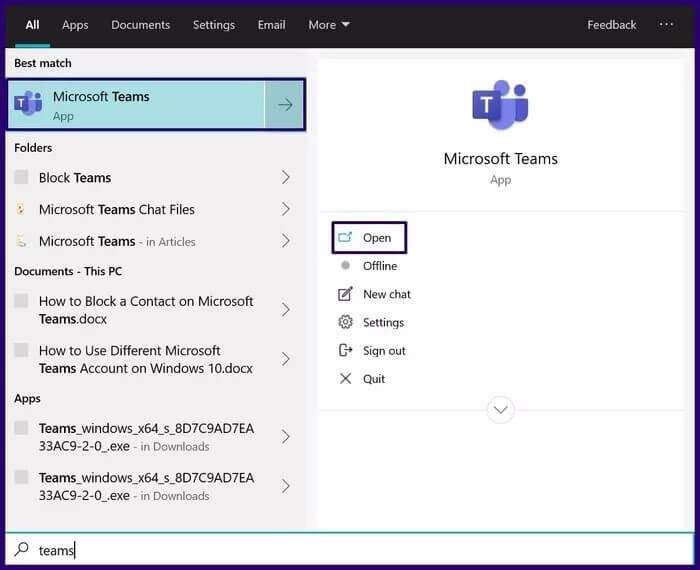Switch to the Apps tab

click(x=75, y=25)
